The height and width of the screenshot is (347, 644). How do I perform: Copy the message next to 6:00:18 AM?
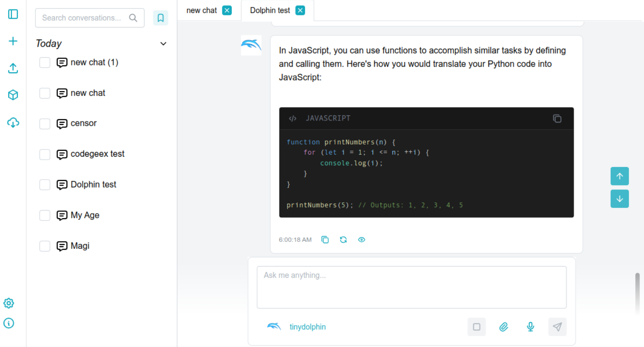point(325,240)
